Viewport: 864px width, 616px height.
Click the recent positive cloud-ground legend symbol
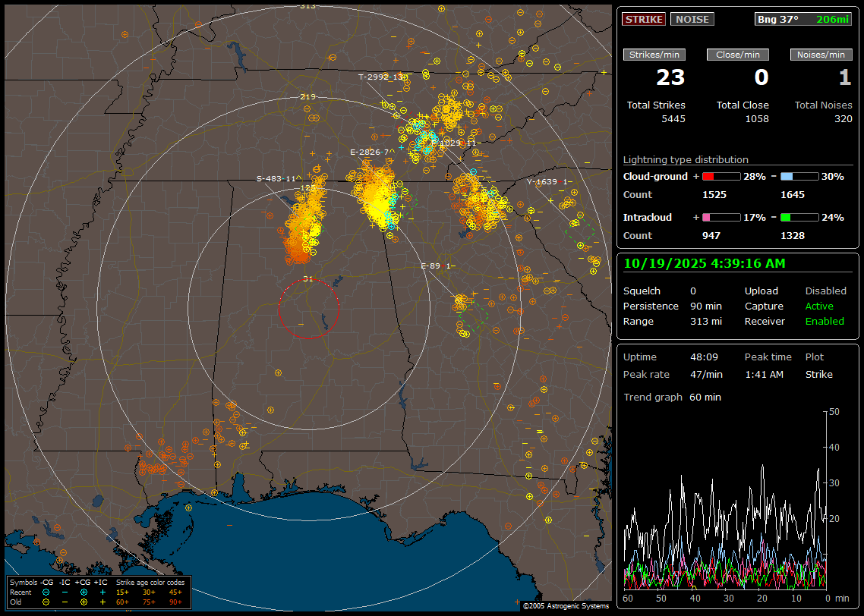83,592
